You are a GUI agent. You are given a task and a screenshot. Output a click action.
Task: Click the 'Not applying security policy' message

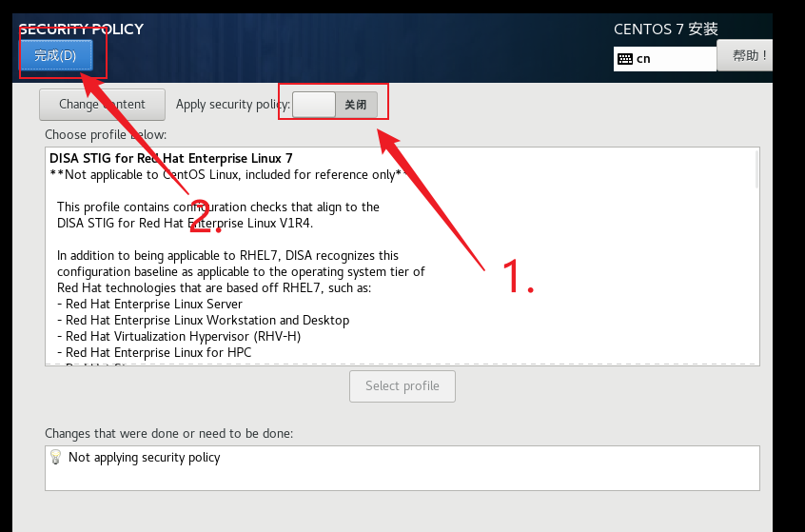[x=145, y=457]
